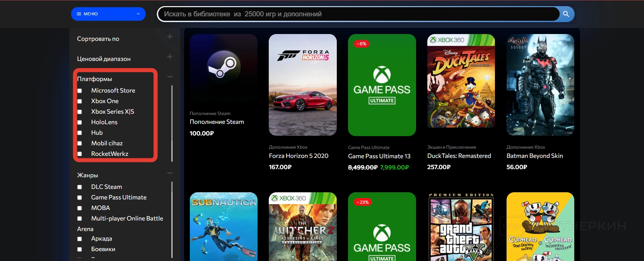
Task: Select the Mobil cihaz checkbox
Action: (80, 144)
